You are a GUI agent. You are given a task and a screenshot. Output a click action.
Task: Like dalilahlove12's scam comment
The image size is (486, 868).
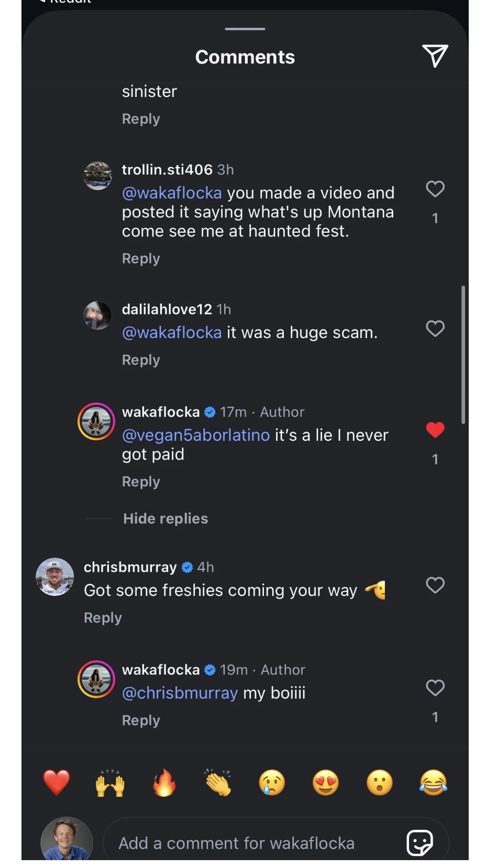point(435,329)
